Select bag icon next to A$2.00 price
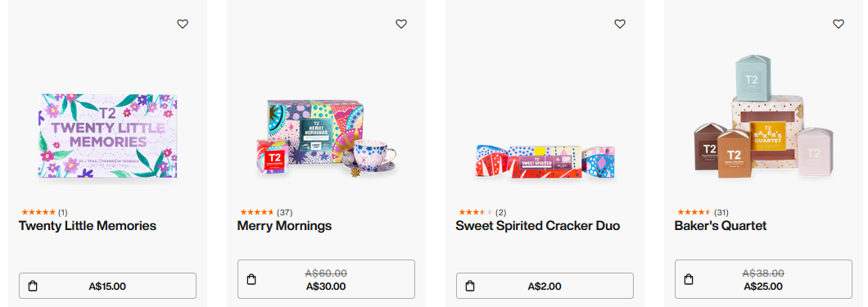Viewport: 868px width, 307px height. click(x=470, y=286)
